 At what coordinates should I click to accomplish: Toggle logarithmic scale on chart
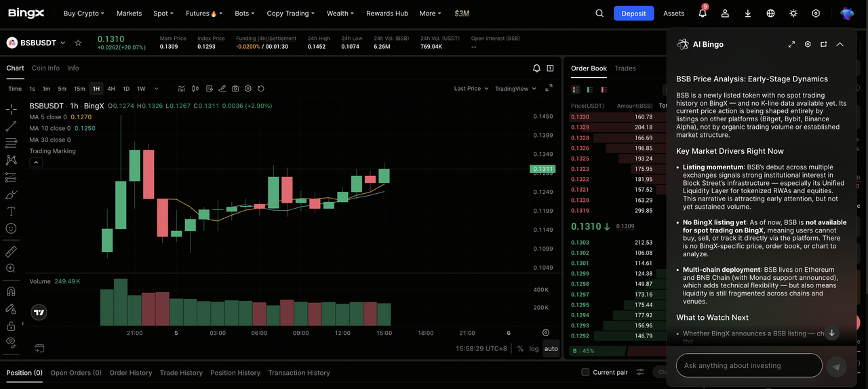coord(534,348)
